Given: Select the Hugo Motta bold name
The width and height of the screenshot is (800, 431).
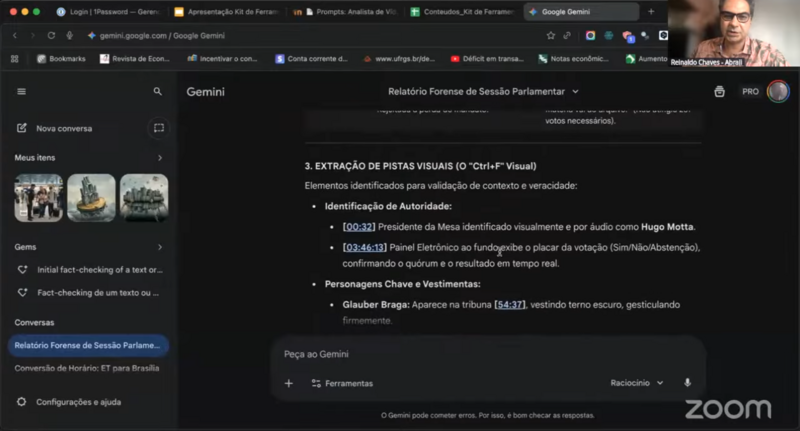Looking at the screenshot, I should (667, 227).
